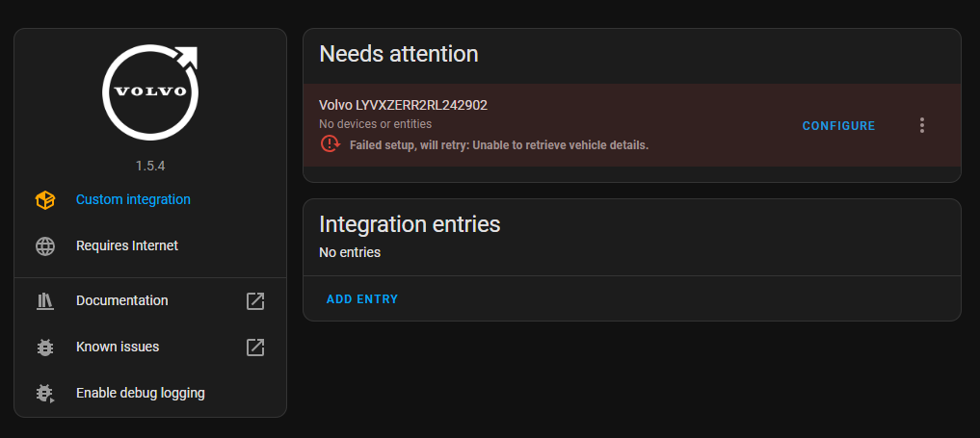Viewport: 980px width, 438px height.
Task: Open the Documentation link
Action: pos(121,300)
